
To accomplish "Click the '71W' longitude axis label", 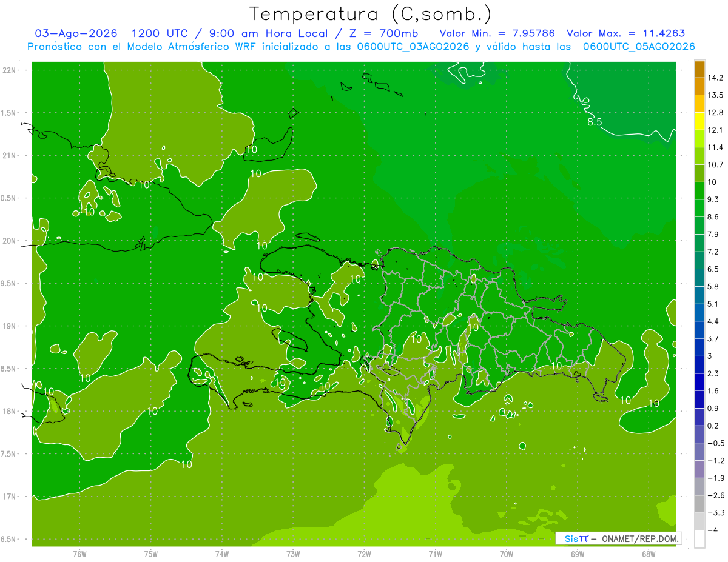I will (436, 554).
